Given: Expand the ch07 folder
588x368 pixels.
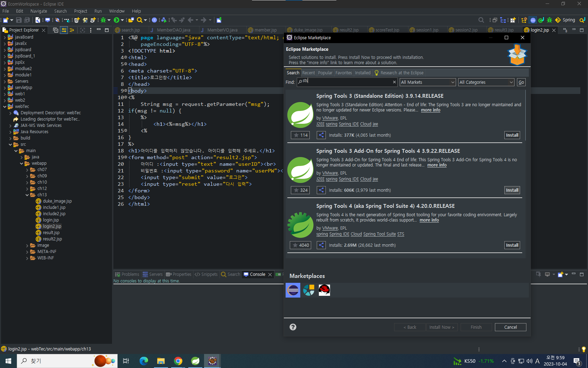Looking at the screenshot, I should [27, 170].
